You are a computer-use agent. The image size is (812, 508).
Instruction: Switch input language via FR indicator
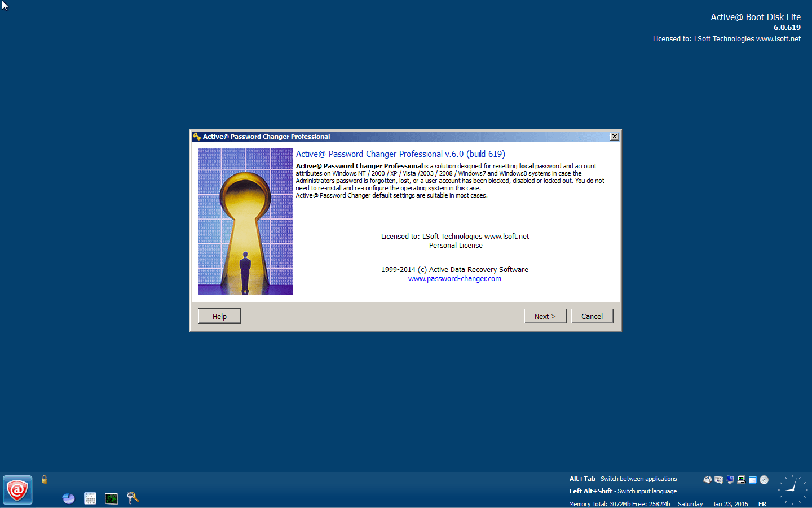point(762,504)
